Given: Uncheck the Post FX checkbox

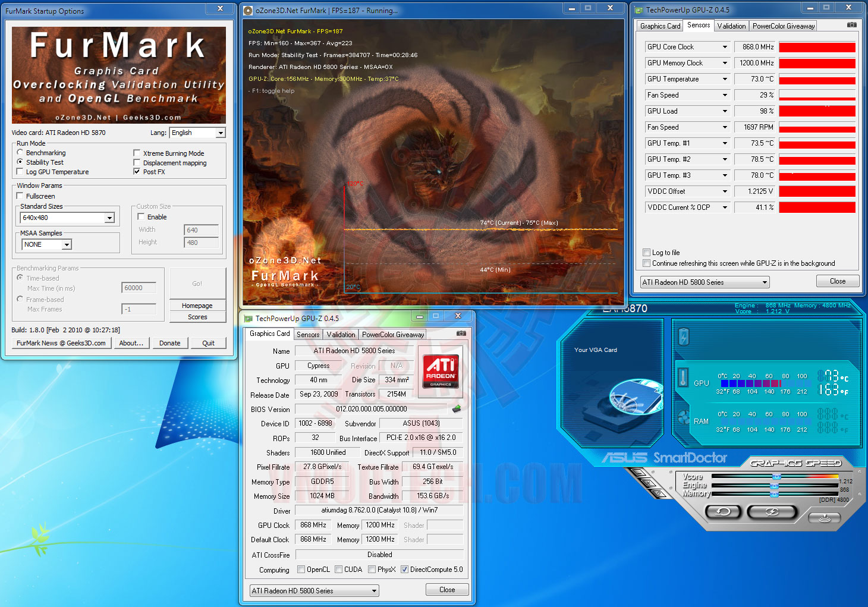Looking at the screenshot, I should (x=137, y=172).
